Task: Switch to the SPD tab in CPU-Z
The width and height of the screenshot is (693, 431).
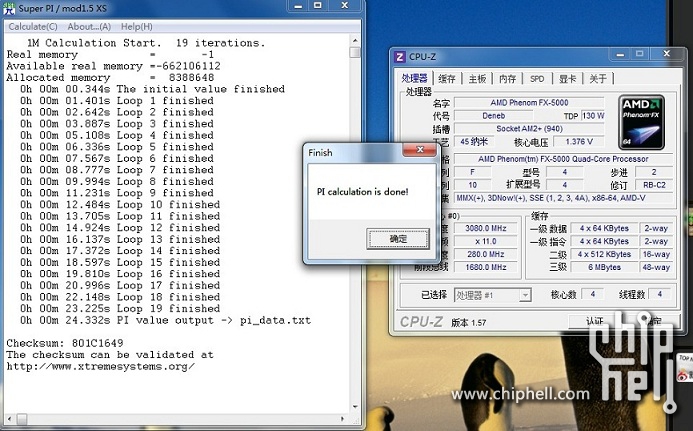Action: click(537, 79)
